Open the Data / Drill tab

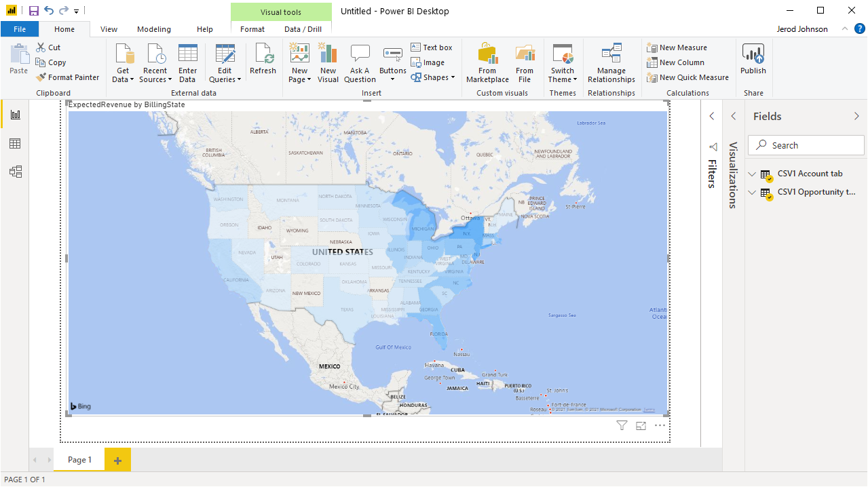coord(303,29)
